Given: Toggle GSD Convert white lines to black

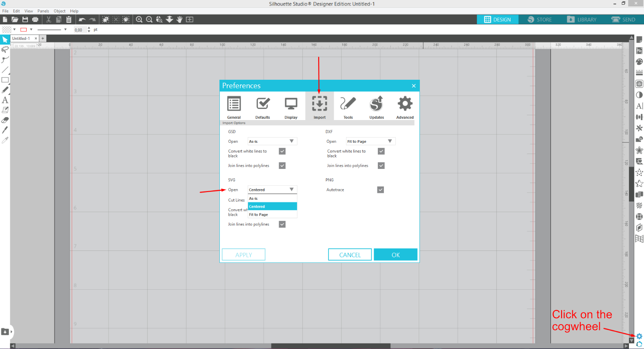Looking at the screenshot, I should coord(282,151).
